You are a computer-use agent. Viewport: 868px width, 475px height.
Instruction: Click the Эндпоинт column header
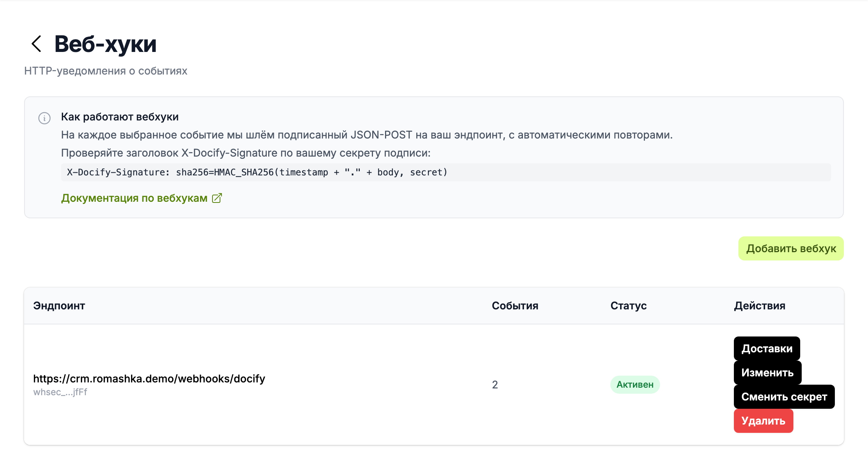[59, 306]
